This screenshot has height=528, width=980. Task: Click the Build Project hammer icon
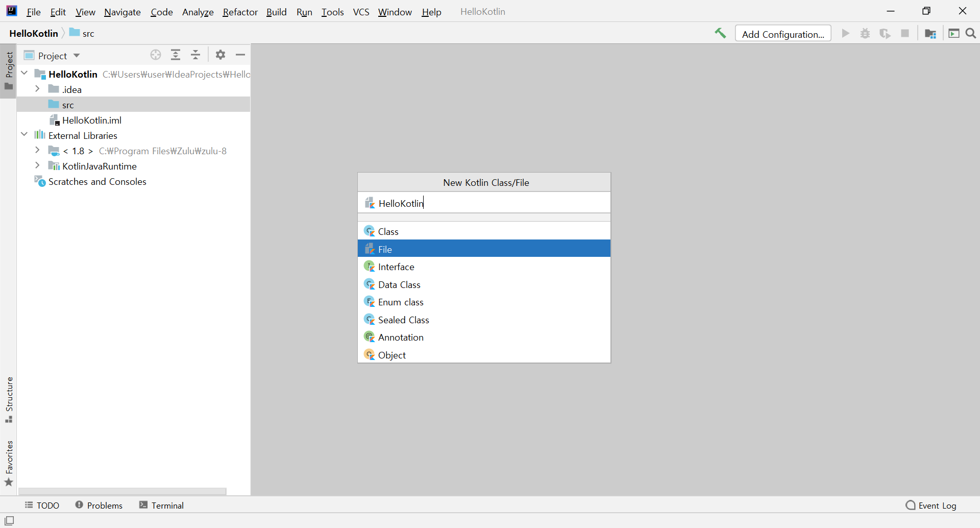pyautogui.click(x=720, y=33)
